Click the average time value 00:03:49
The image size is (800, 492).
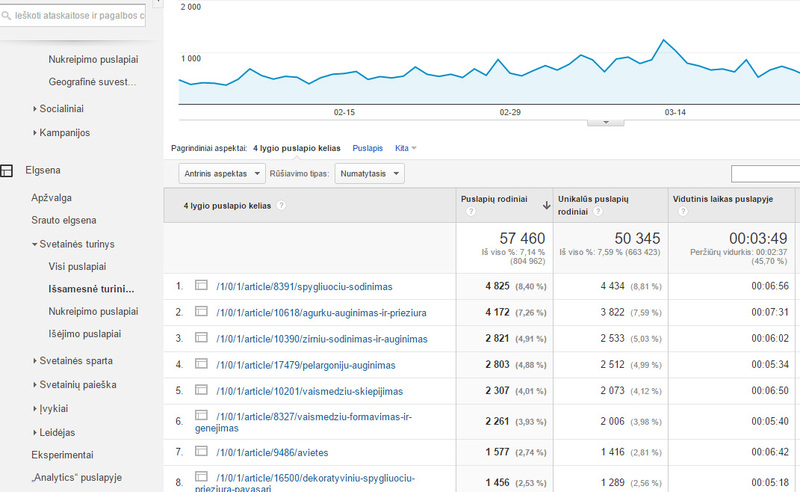[758, 238]
